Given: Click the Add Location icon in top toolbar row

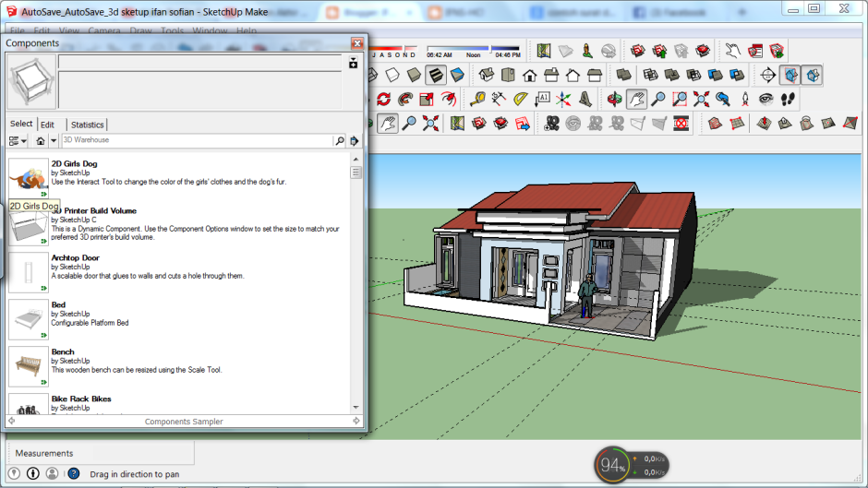Looking at the screenshot, I should [x=544, y=51].
